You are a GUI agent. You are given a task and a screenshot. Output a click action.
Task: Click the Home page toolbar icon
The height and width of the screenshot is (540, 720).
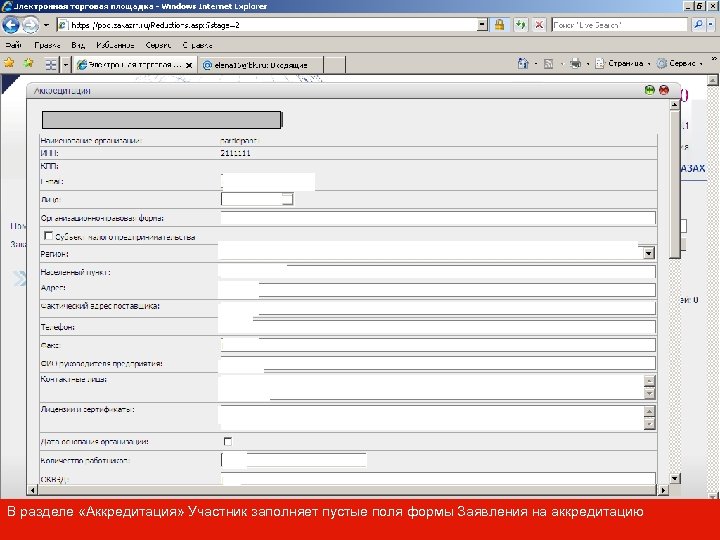(x=523, y=63)
